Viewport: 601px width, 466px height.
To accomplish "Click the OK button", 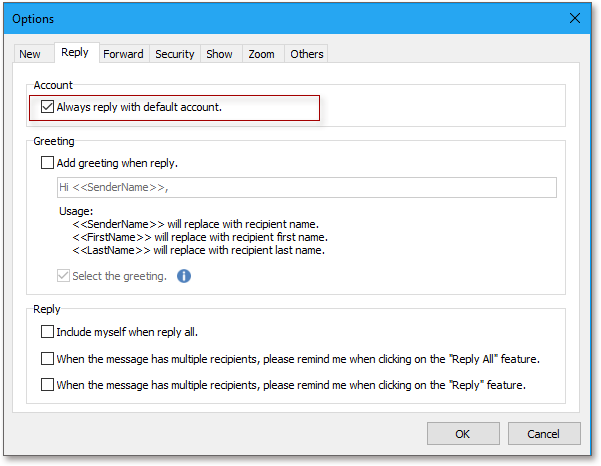I will tap(463, 434).
